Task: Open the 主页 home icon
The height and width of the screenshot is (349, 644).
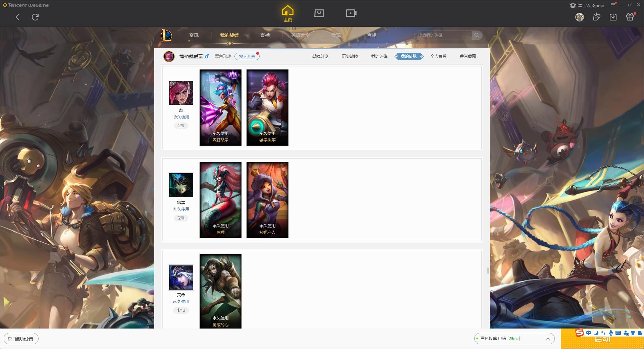Action: (287, 14)
